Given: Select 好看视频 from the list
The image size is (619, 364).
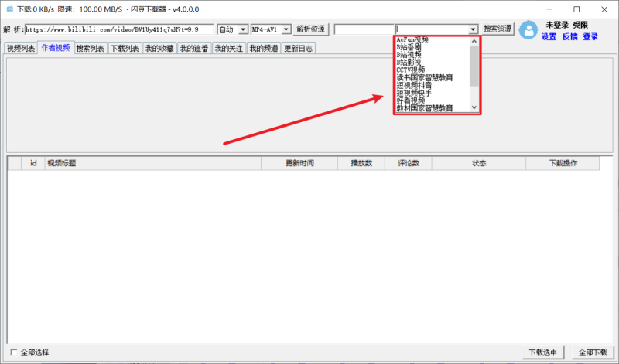Looking at the screenshot, I should click(x=411, y=100).
